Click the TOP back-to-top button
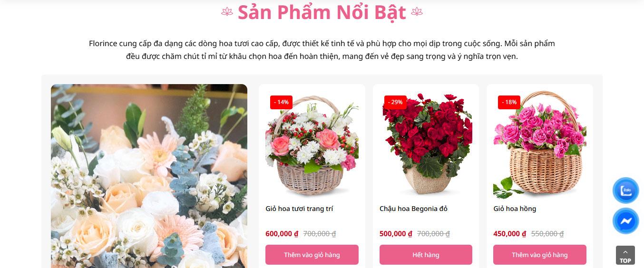The width and height of the screenshot is (644, 268). pyautogui.click(x=625, y=255)
